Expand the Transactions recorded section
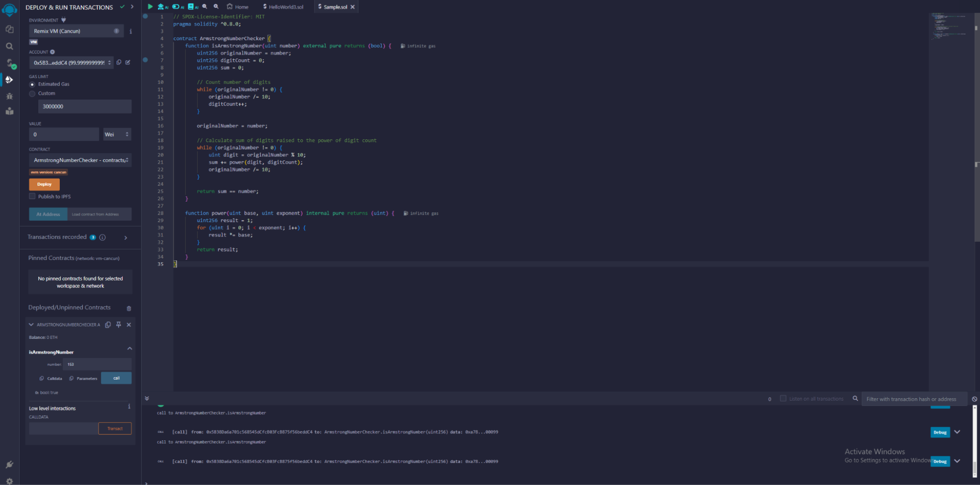This screenshot has width=980, height=485. click(126, 238)
